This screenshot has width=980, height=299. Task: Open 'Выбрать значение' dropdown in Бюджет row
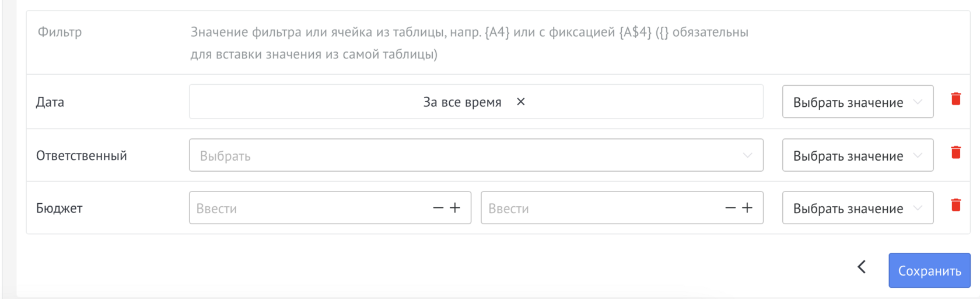[857, 208]
